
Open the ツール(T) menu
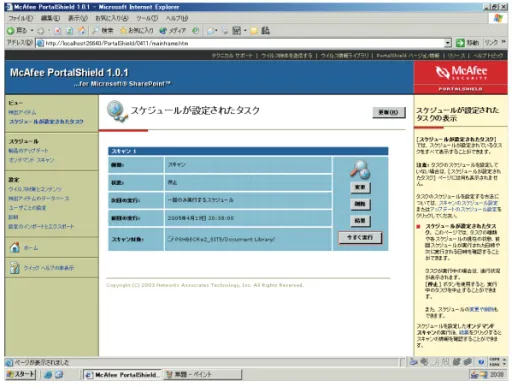147,18
